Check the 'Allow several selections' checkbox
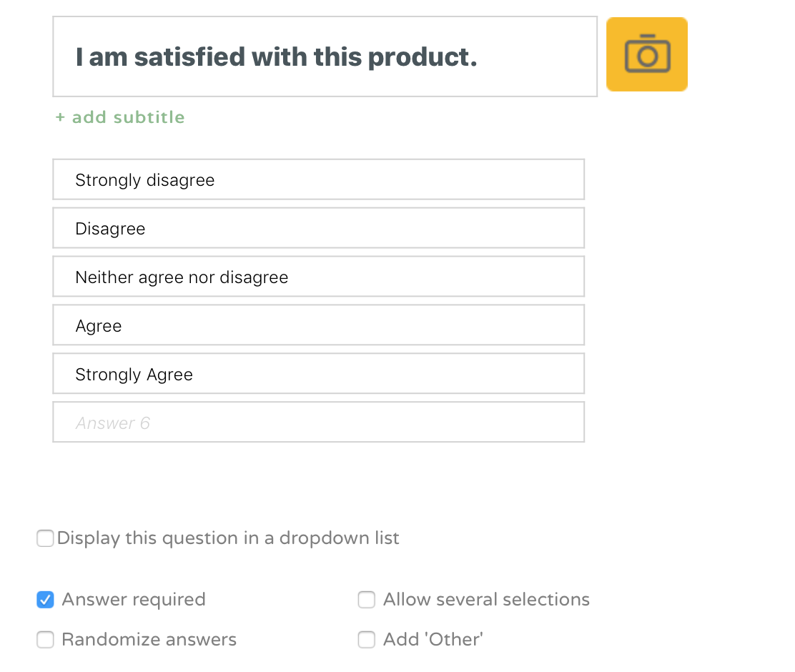This screenshot has width=795, height=672. pyautogui.click(x=366, y=600)
